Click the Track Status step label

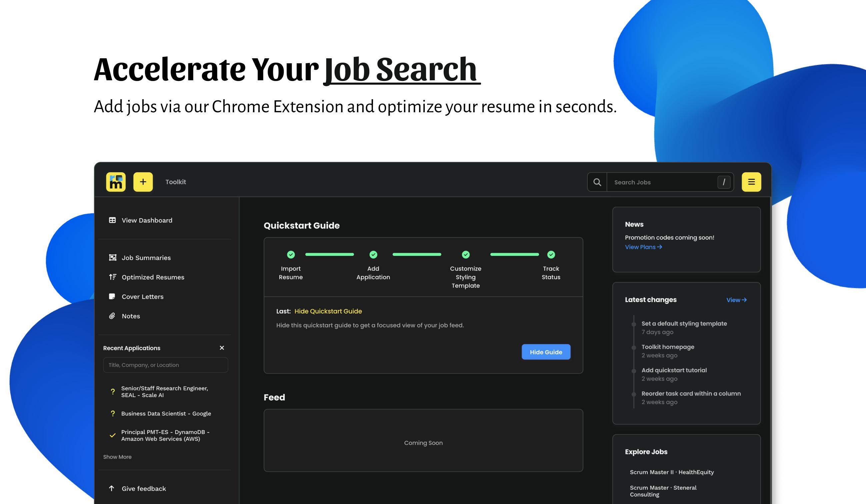click(x=551, y=272)
